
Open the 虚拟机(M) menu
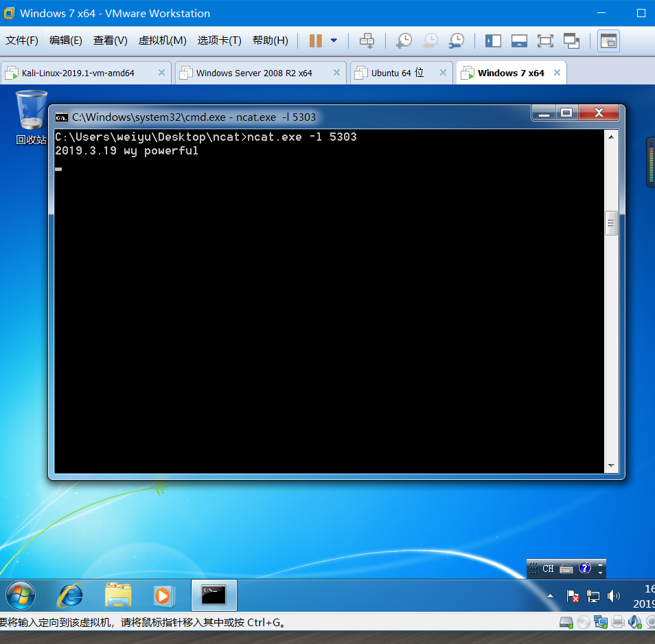pyautogui.click(x=162, y=41)
